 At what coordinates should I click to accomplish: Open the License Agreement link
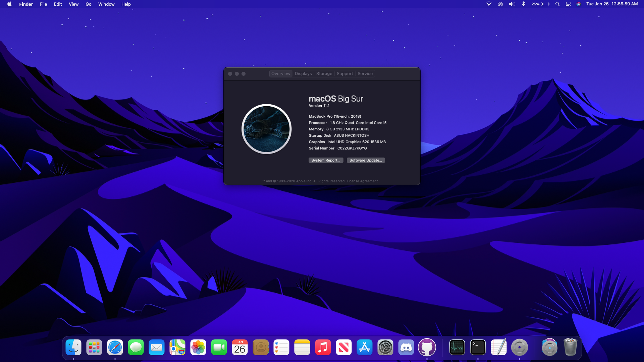point(362,181)
